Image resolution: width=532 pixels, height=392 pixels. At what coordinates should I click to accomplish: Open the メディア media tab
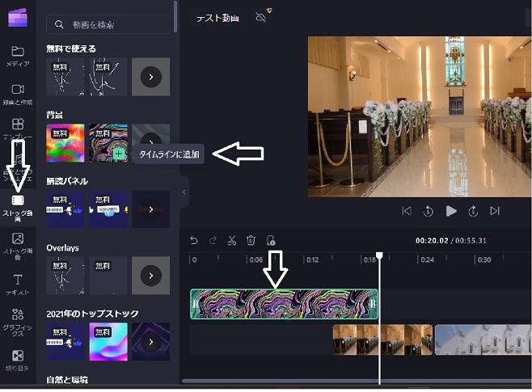[18, 56]
